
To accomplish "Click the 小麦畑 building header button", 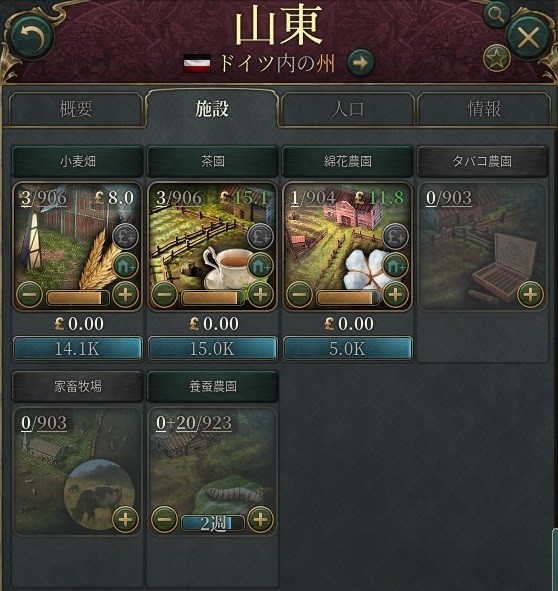I will (78, 161).
